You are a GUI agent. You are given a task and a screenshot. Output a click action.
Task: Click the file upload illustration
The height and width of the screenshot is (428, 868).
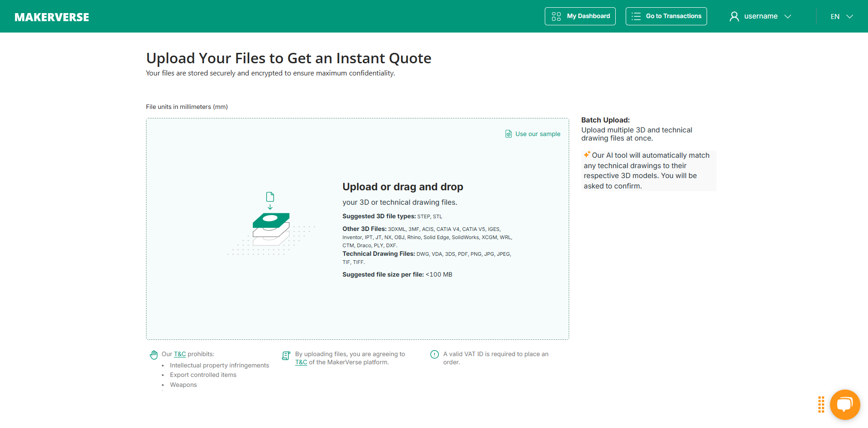coord(271,224)
